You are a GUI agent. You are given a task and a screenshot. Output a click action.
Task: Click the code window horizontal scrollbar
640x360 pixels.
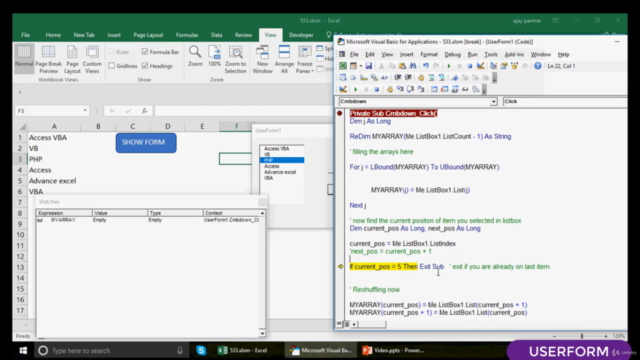point(372,324)
